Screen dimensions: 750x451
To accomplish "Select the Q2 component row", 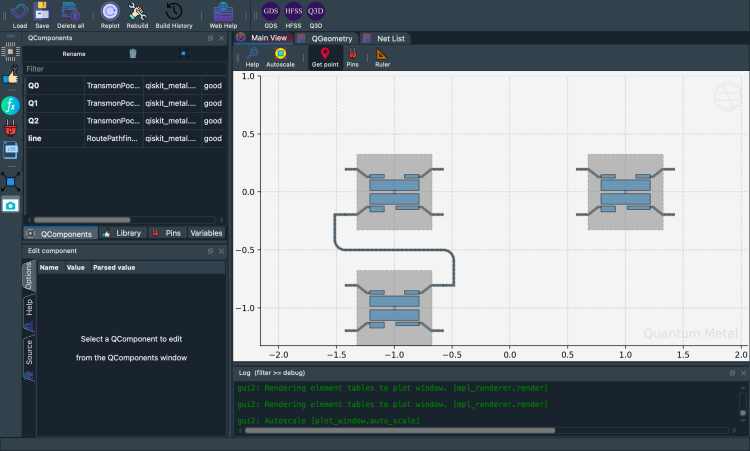I will (x=125, y=121).
